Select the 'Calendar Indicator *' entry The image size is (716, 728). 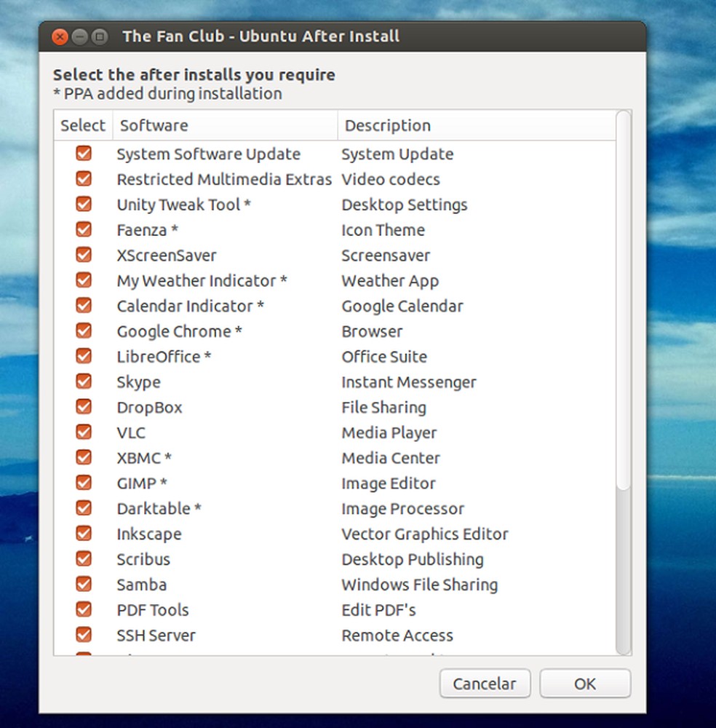[190, 306]
